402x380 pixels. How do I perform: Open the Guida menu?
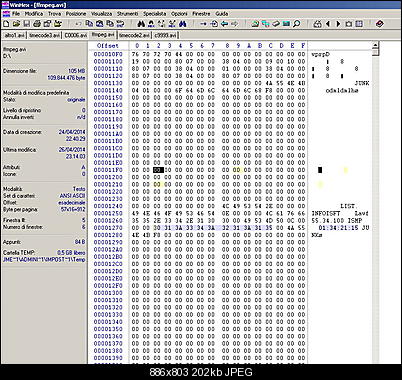pyautogui.click(x=222, y=14)
